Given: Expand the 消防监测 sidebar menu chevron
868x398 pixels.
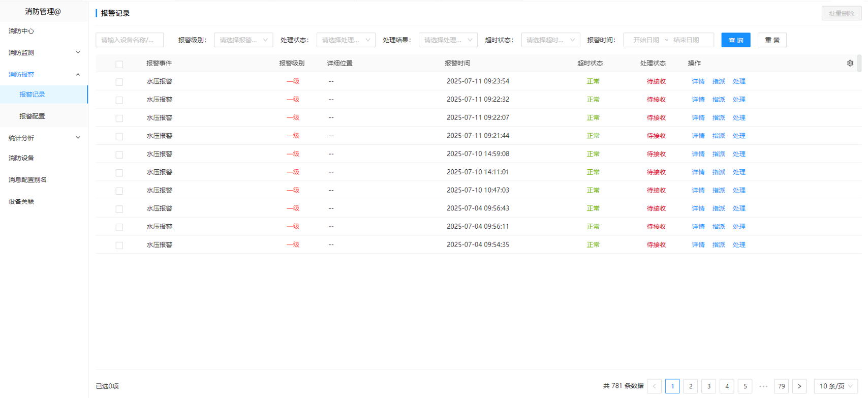Looking at the screenshot, I should (x=78, y=52).
